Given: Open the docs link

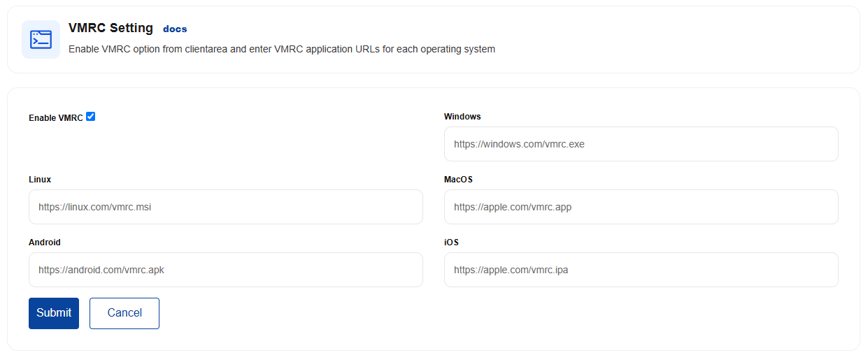Looking at the screenshot, I should click(175, 29).
